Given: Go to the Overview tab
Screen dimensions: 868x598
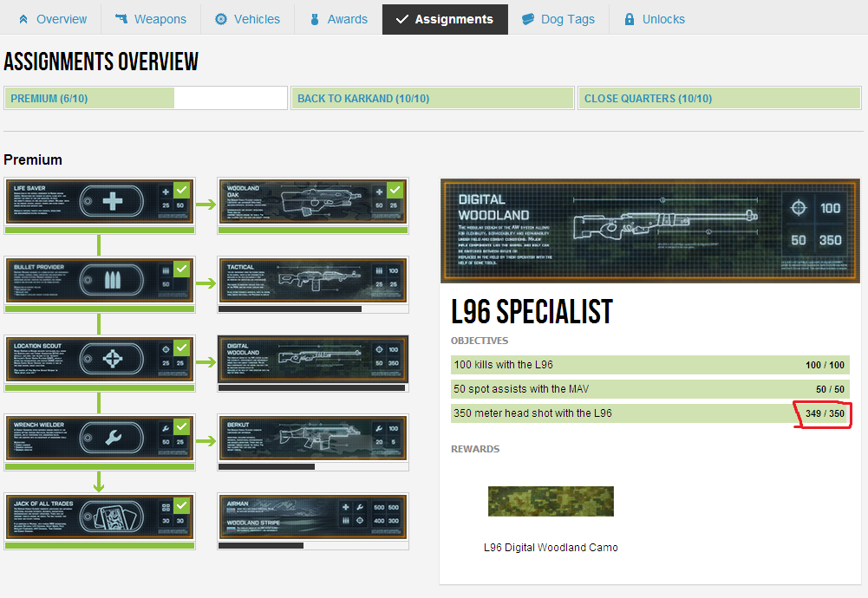Looking at the screenshot, I should [x=52, y=19].
